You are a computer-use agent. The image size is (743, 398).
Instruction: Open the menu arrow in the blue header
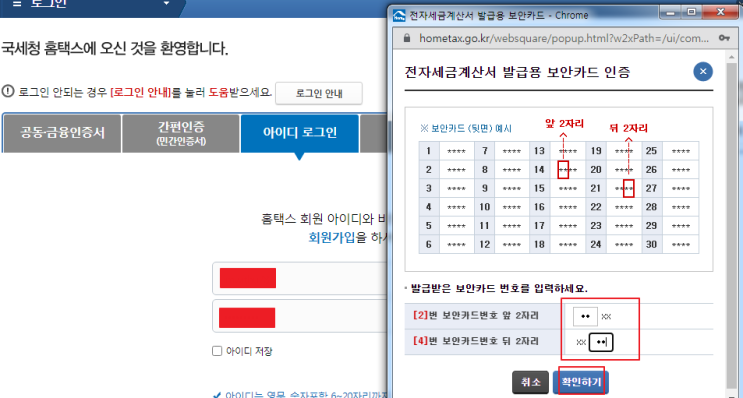point(166,4)
